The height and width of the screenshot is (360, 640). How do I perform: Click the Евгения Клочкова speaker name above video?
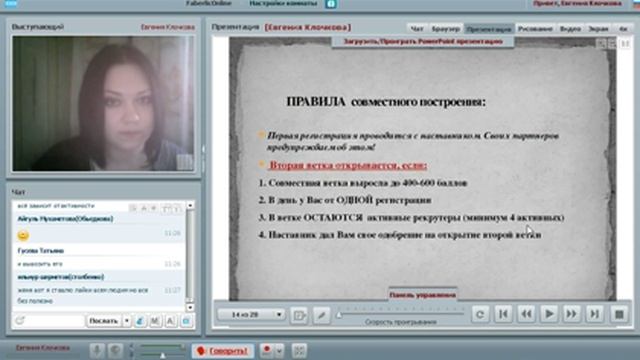(168, 27)
